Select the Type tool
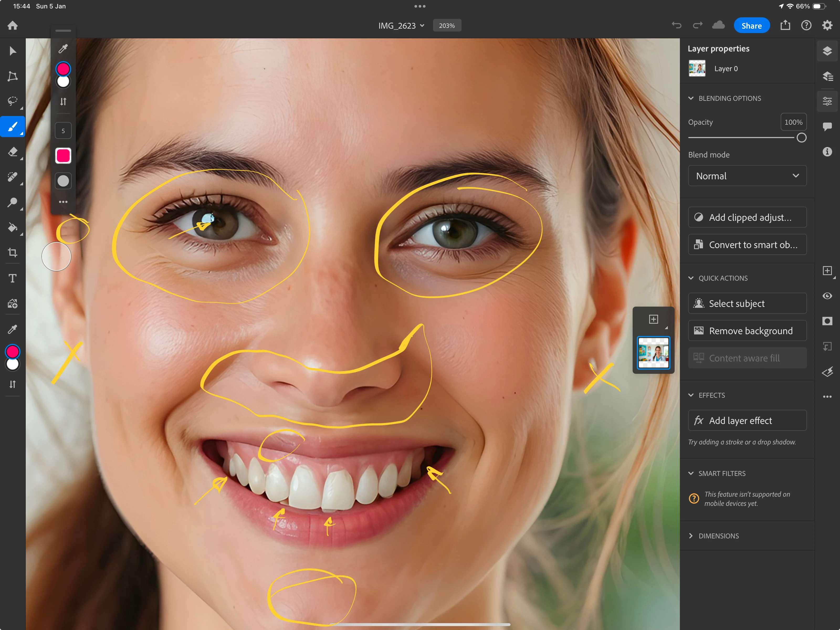840x630 pixels. [x=13, y=278]
